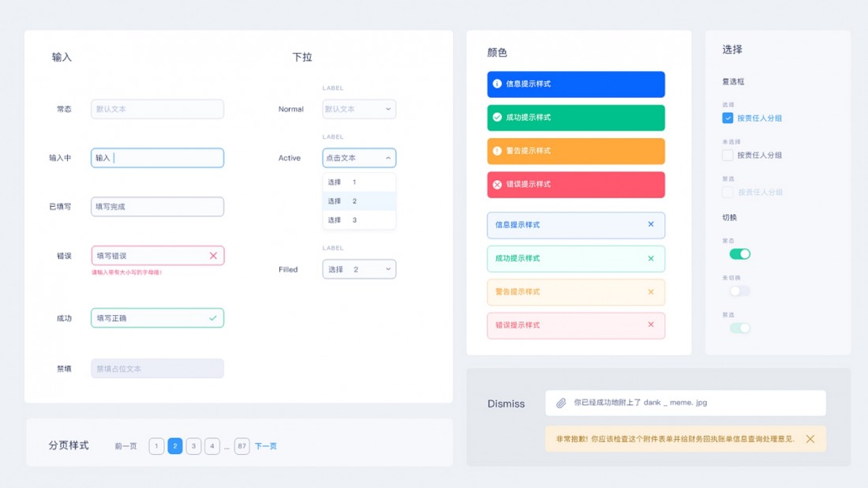
Task: Close the green outlined success alert
Action: tap(651, 258)
